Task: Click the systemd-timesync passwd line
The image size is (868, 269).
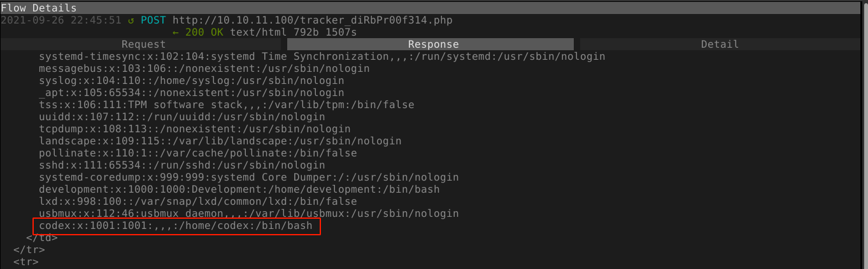Action: coord(322,57)
